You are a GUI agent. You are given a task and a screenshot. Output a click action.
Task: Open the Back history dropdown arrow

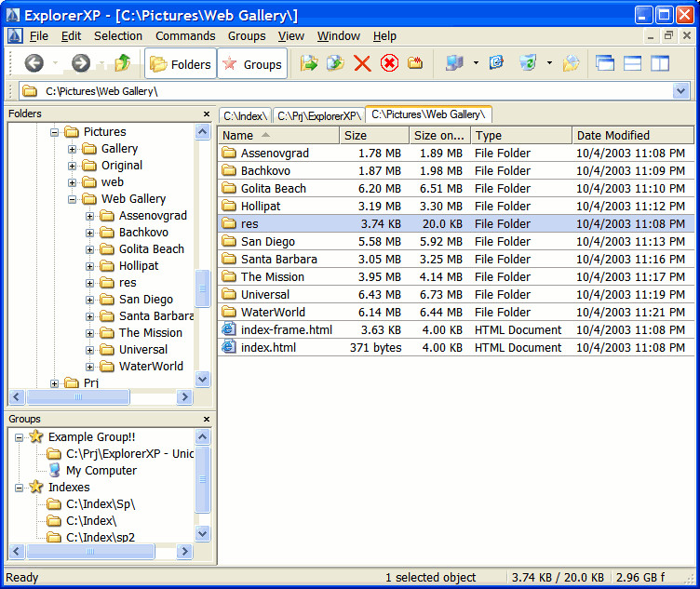[x=55, y=63]
